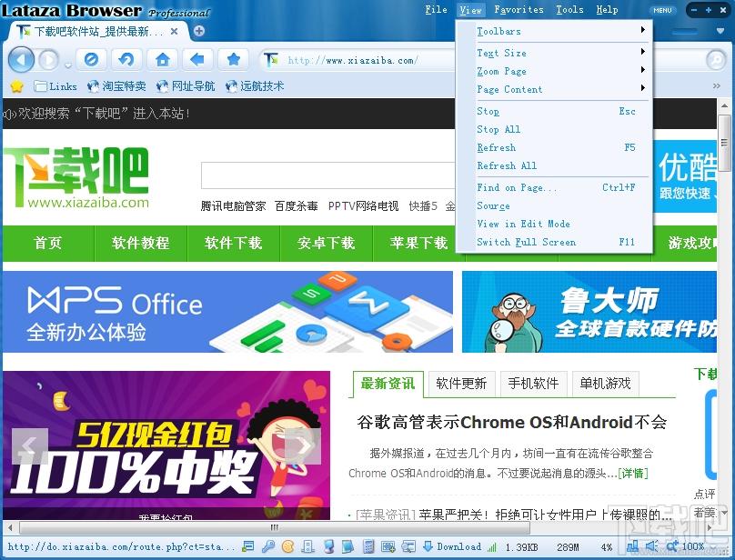
Task: Click the left-arrow undo toolbar icon
Action: coord(197,59)
